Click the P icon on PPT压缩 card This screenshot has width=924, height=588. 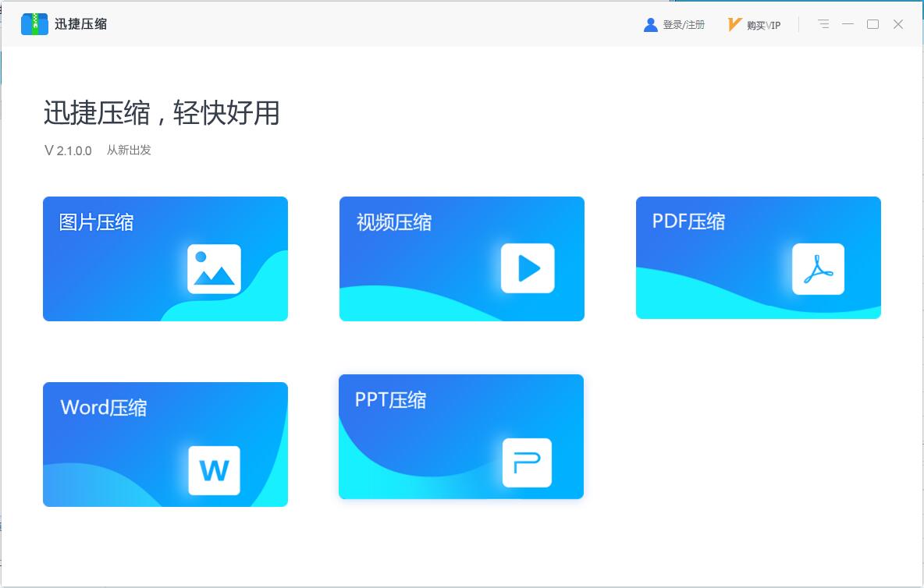(528, 462)
